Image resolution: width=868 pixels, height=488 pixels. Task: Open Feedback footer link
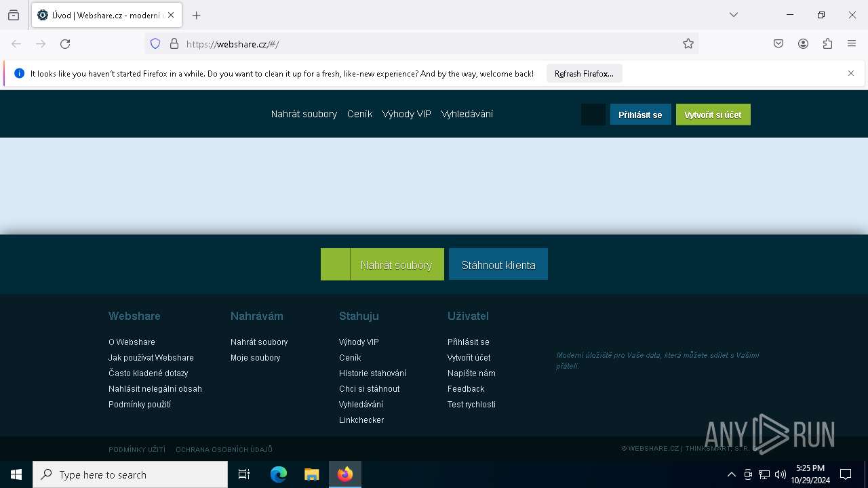pos(466,389)
